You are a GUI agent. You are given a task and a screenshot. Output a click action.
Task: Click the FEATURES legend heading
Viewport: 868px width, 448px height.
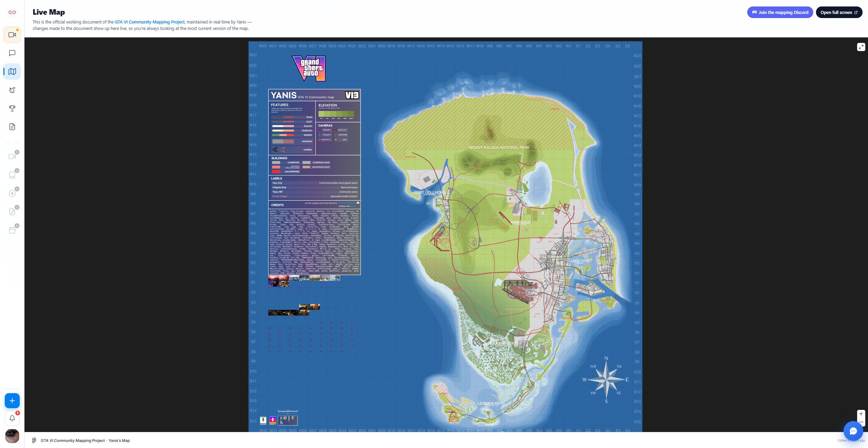pos(280,105)
